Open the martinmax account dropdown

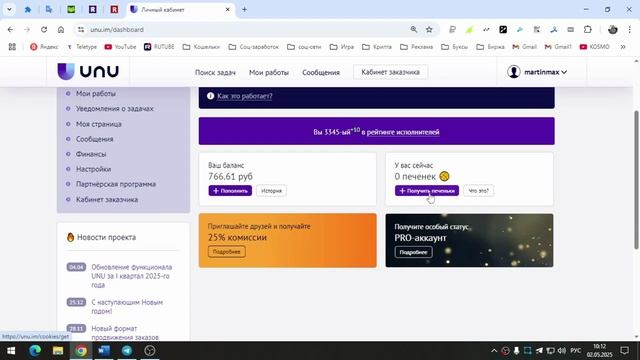point(537,72)
